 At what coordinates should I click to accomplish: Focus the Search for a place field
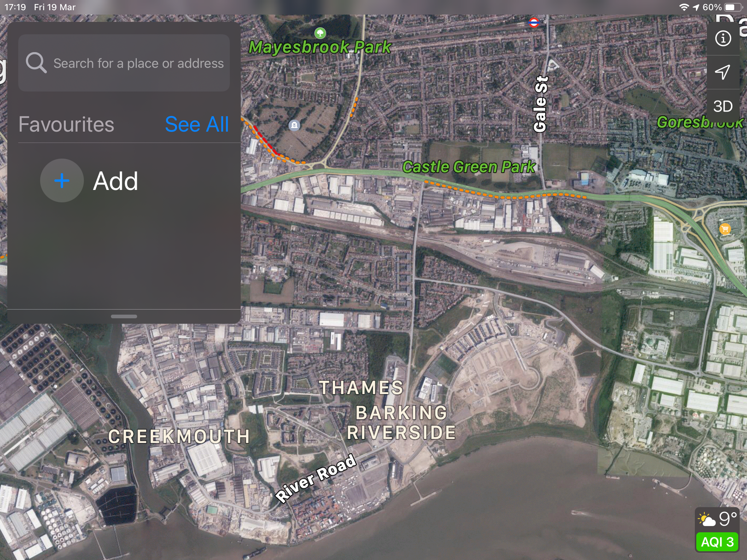pos(124,63)
